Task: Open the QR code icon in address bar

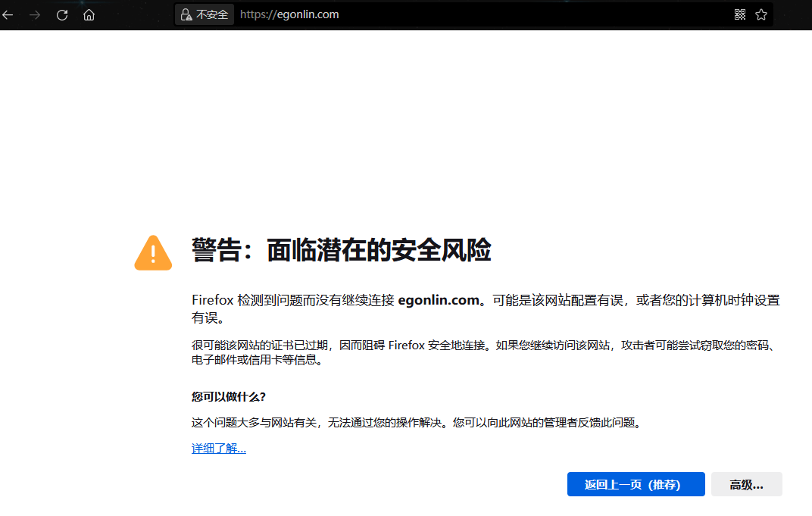Action: pos(740,14)
